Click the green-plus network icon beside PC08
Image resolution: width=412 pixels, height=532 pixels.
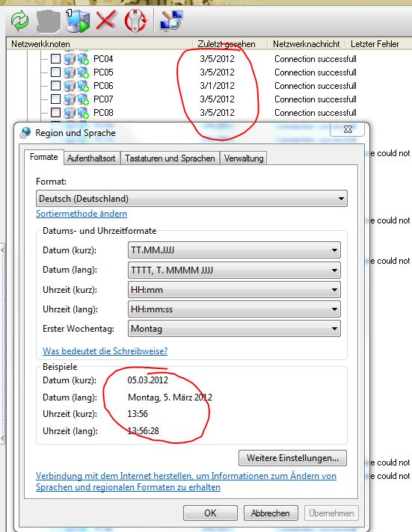83,113
